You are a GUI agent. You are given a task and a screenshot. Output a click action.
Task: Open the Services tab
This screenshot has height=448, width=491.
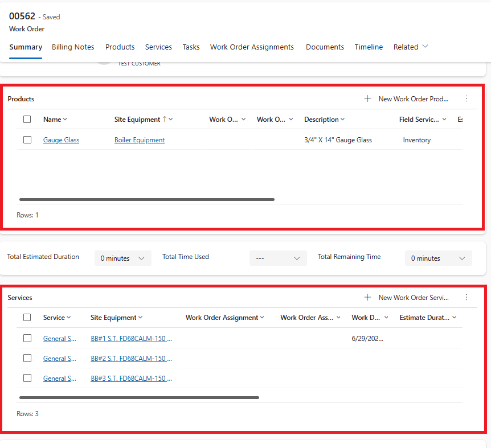coord(158,47)
